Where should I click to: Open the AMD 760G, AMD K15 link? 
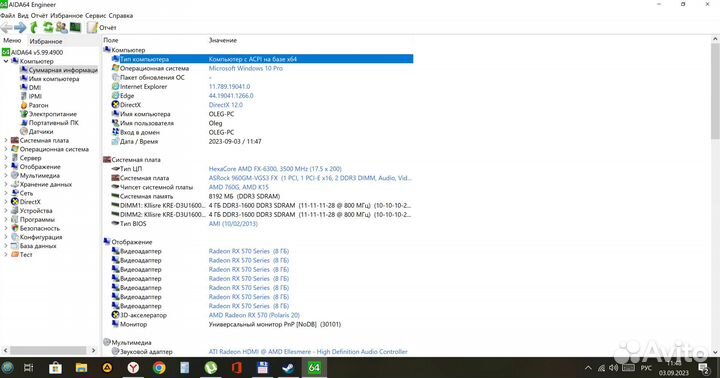pos(238,187)
